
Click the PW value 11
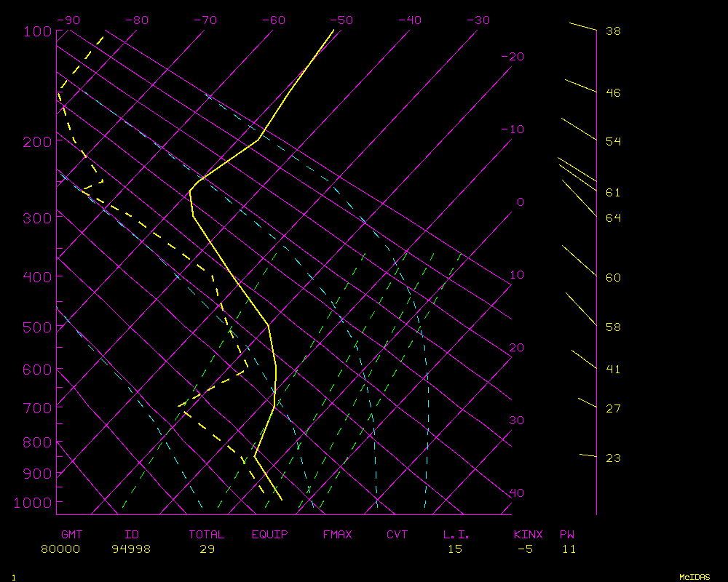pyautogui.click(x=569, y=549)
